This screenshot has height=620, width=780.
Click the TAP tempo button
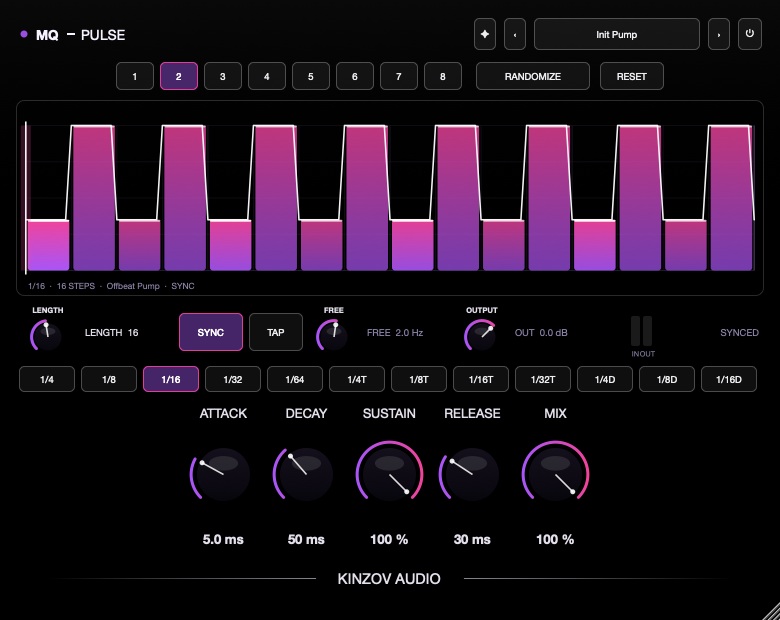pos(276,332)
